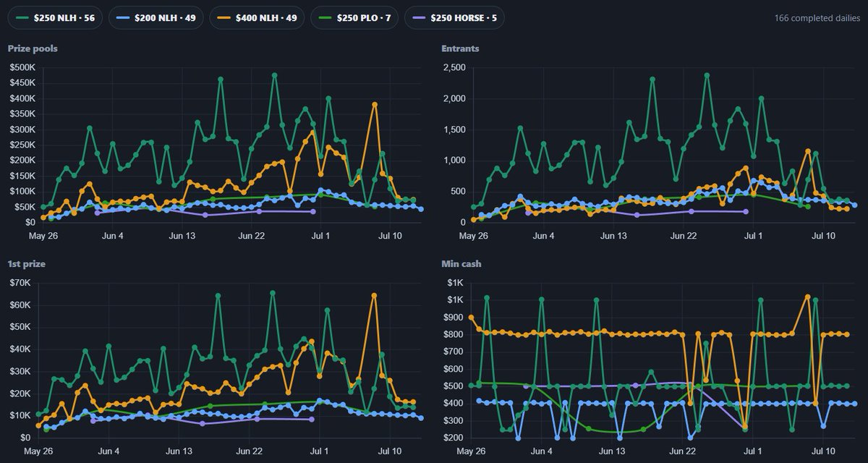This screenshot has width=868, height=463.
Task: Click the highest green peak point in Entrants chart
Action: click(x=707, y=75)
